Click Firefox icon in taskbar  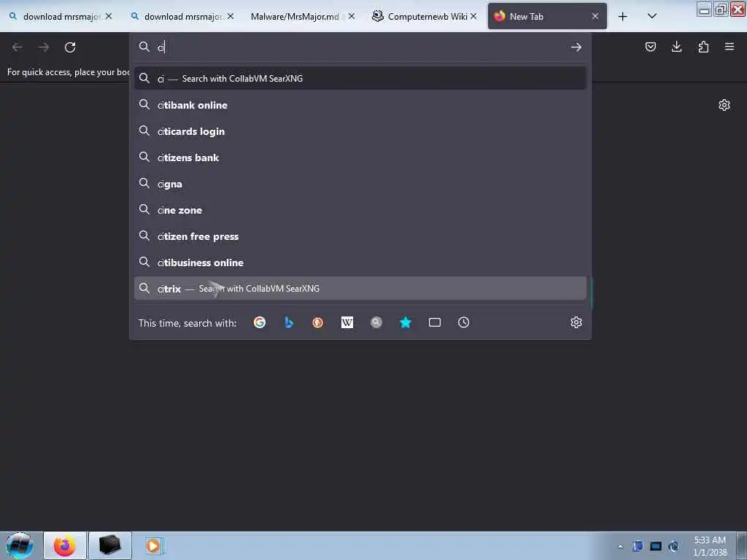pyautogui.click(x=65, y=545)
